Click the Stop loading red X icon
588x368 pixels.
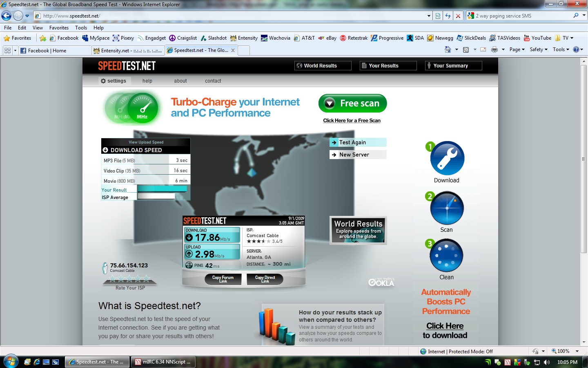click(x=458, y=16)
